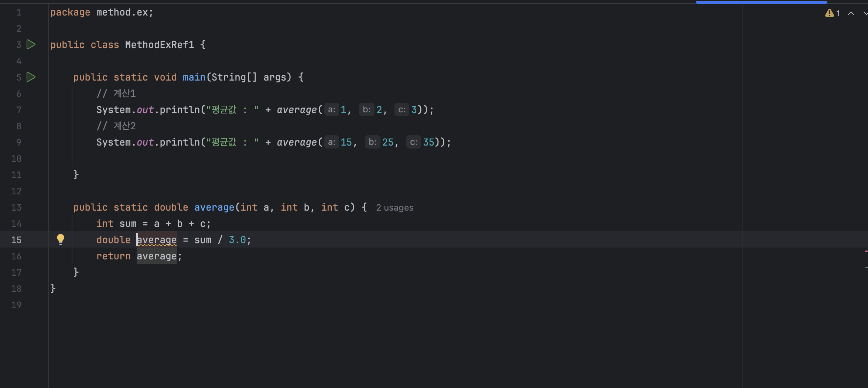Viewport: 868px width, 388px height.
Task: Go to previous highlighted error arrow
Action: [851, 13]
